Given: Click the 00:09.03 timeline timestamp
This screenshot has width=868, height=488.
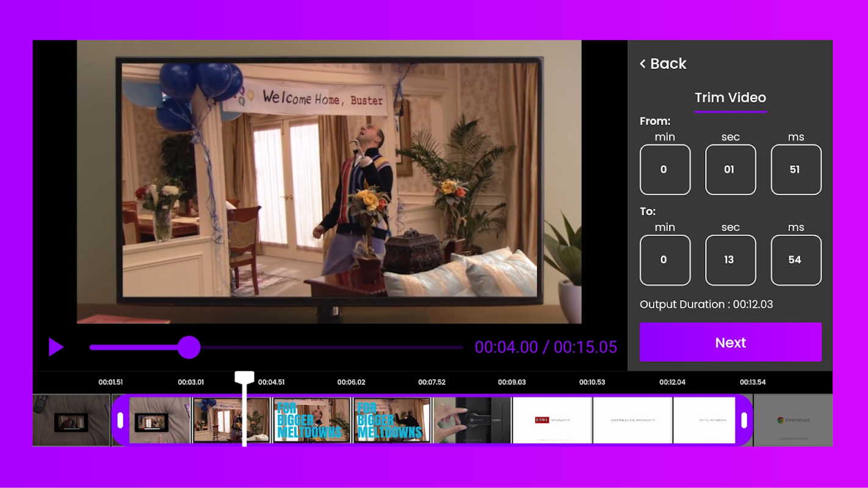Looking at the screenshot, I should tap(512, 382).
